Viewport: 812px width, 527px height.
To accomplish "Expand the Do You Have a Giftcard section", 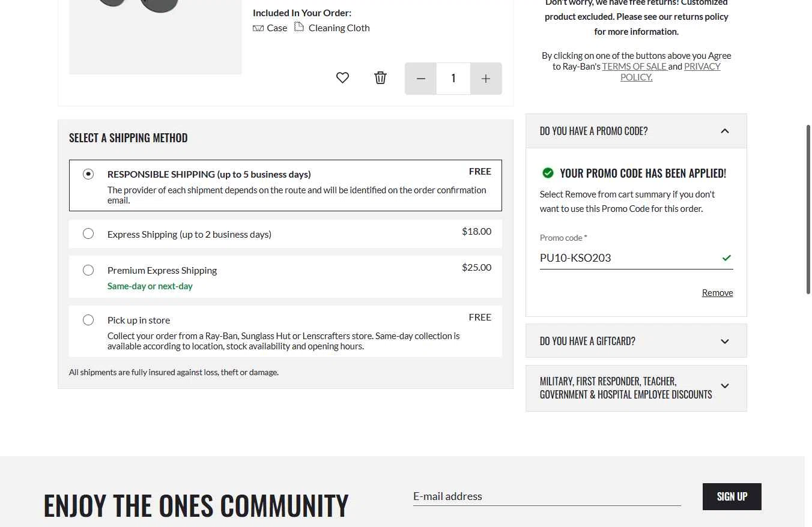I will click(x=636, y=341).
